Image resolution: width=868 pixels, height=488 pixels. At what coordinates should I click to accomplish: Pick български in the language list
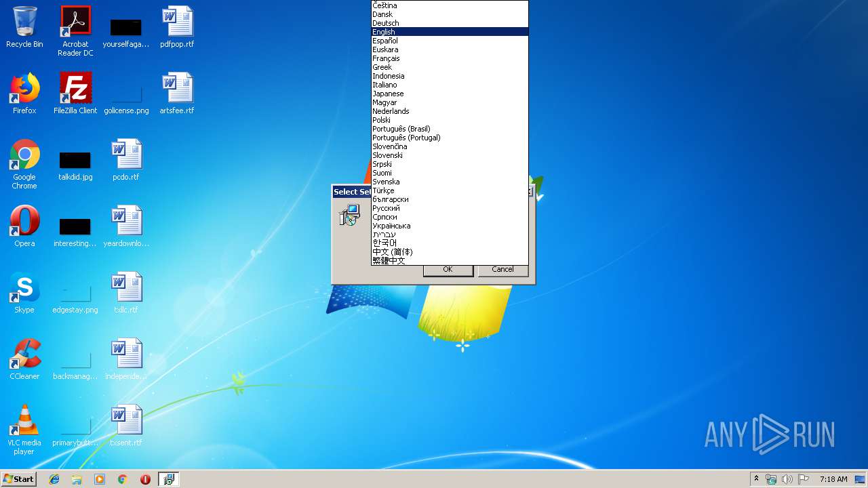(x=450, y=199)
